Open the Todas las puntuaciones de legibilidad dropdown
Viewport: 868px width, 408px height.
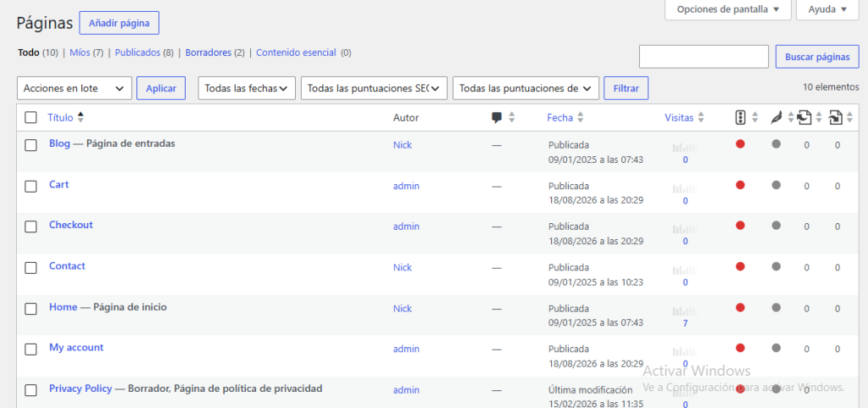tap(526, 88)
